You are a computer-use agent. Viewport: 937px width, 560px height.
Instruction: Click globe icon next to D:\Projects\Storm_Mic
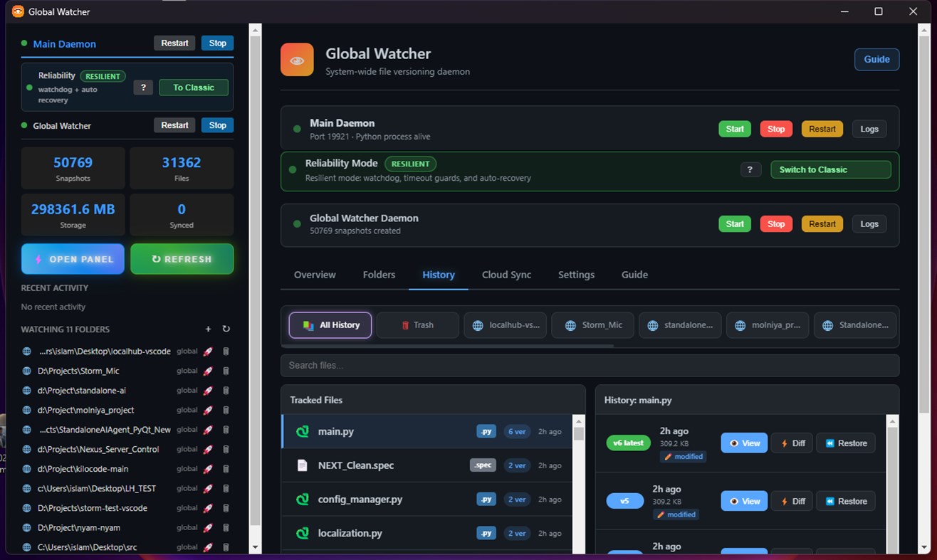[27, 371]
